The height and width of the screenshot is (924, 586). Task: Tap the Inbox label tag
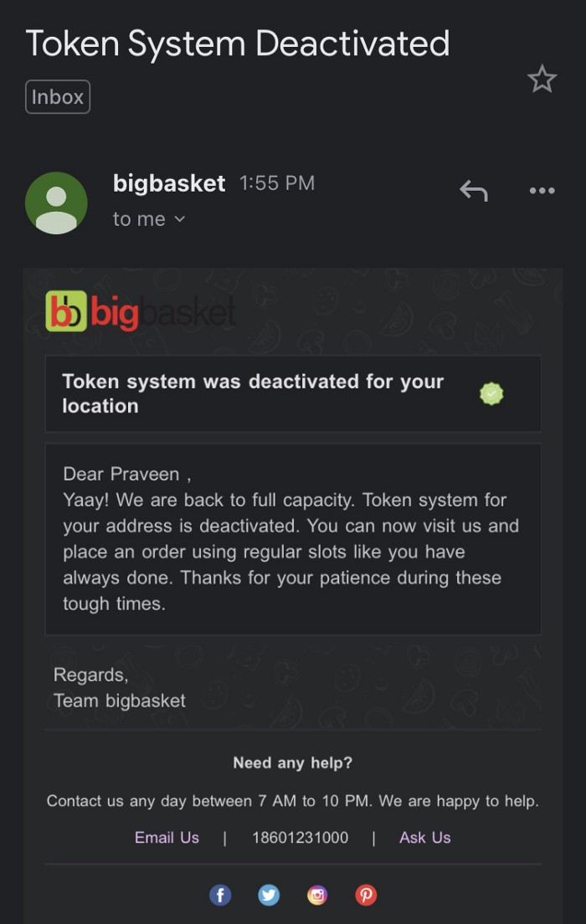58,97
